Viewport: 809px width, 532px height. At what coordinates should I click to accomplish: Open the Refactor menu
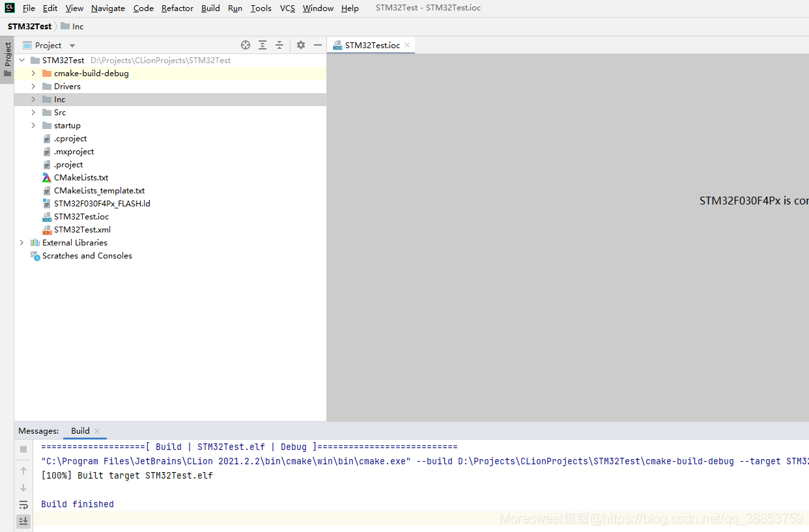point(177,8)
